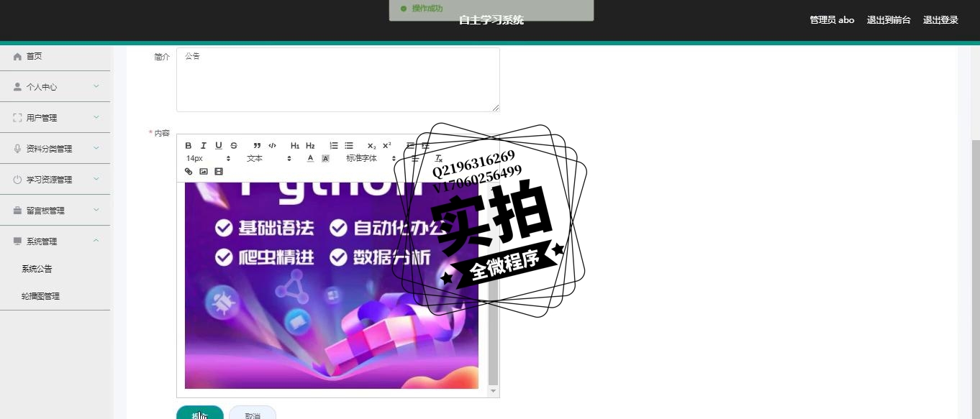Image resolution: width=980 pixels, height=419 pixels.
Task: Expand the 用户管理 menu chevron
Action: (x=96, y=117)
